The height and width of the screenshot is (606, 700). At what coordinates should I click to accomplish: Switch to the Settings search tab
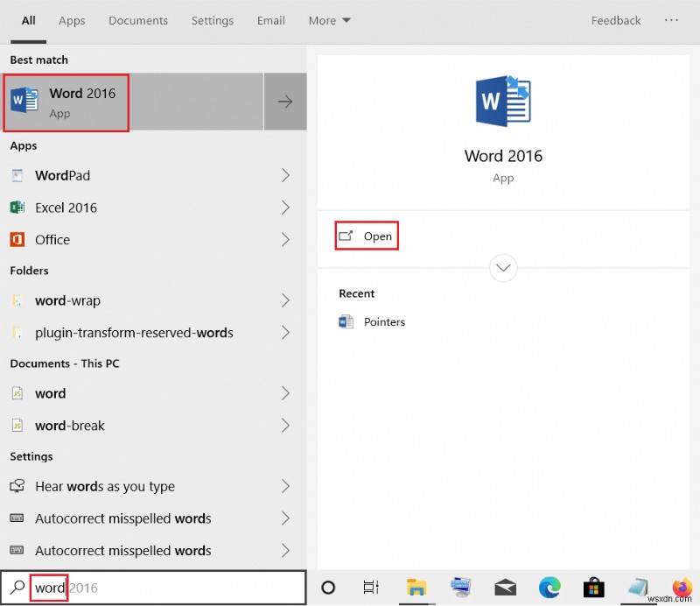pyautogui.click(x=213, y=20)
